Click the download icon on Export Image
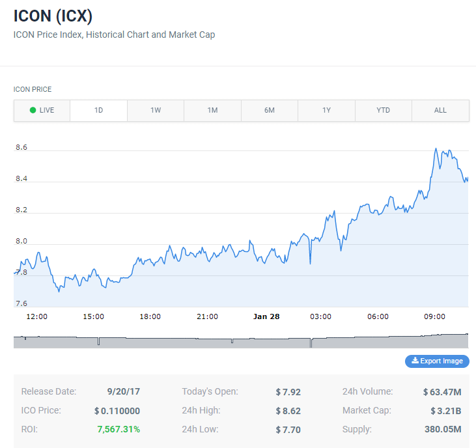The width and height of the screenshot is (476, 448). click(415, 361)
